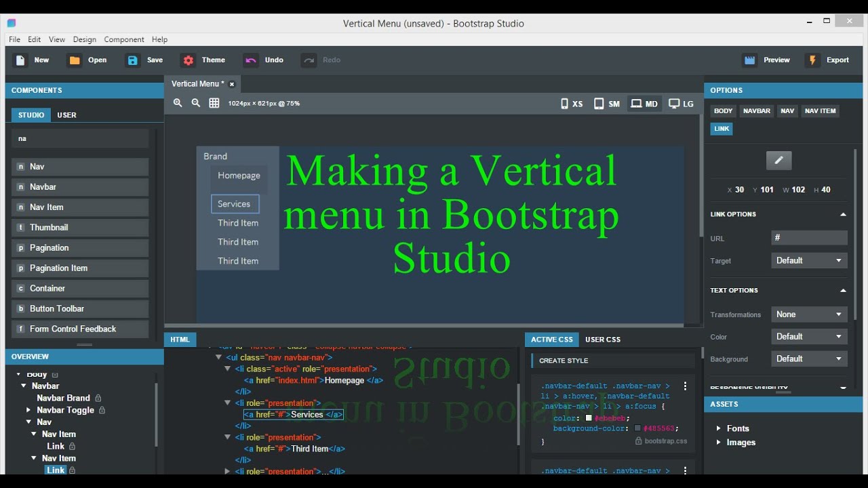Select the NAV ITEM breadcrumb button
Image resolution: width=868 pixels, height=488 pixels.
pyautogui.click(x=821, y=111)
